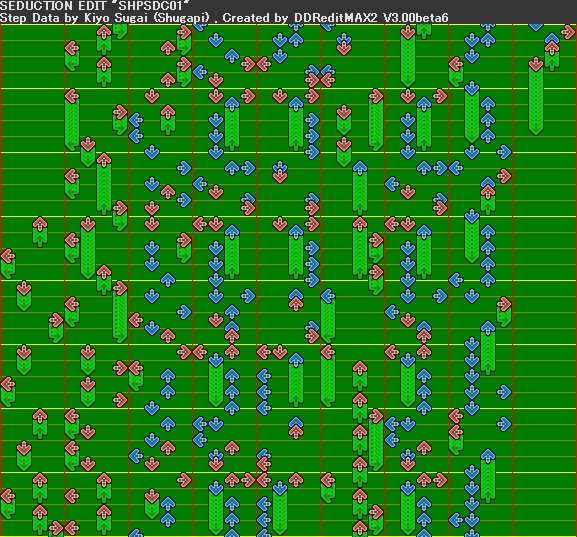Select the long red down freeze in seventh column

coord(408,56)
